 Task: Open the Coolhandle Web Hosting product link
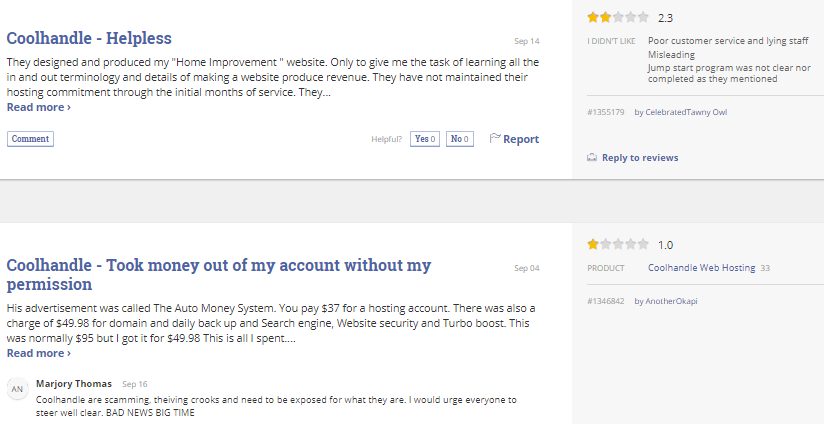(702, 268)
